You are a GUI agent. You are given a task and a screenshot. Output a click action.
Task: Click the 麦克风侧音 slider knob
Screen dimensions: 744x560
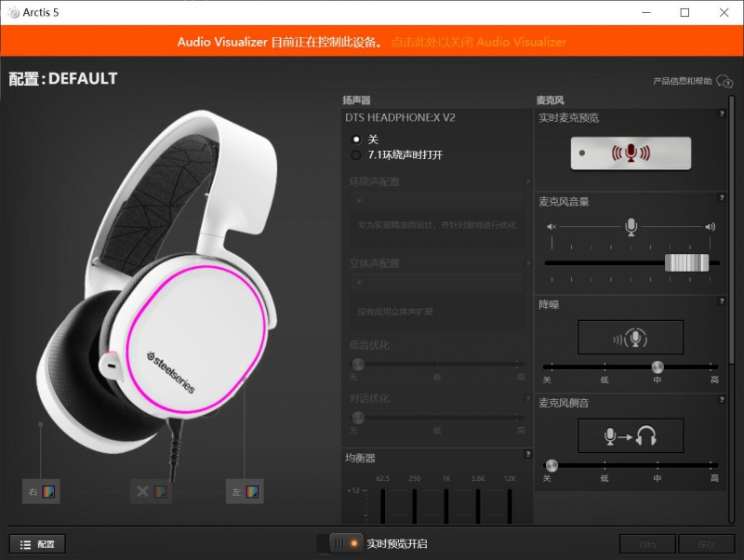tap(551, 465)
